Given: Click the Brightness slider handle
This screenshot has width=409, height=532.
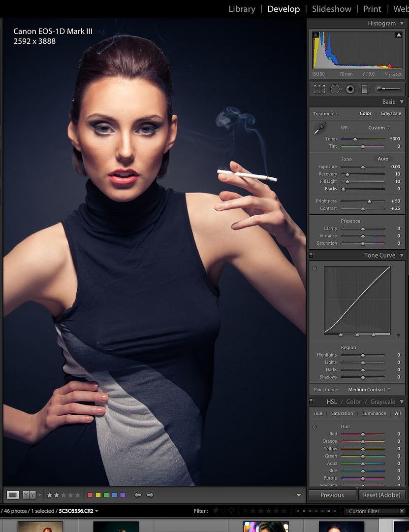Looking at the screenshot, I should tap(369, 201).
